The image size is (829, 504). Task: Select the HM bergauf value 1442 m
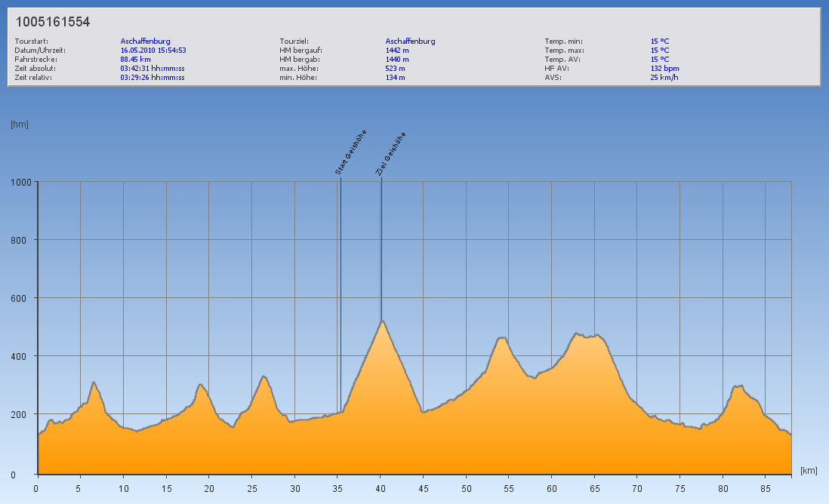(397, 51)
